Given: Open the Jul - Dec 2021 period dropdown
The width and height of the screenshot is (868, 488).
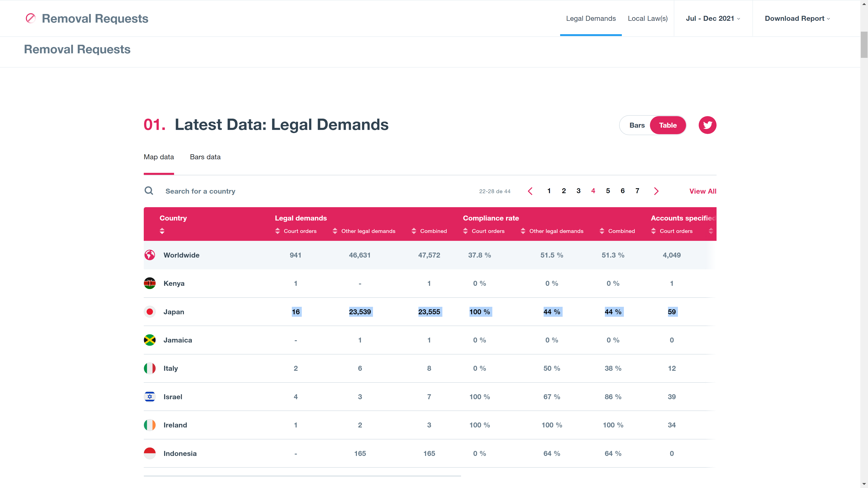Looking at the screenshot, I should [713, 19].
